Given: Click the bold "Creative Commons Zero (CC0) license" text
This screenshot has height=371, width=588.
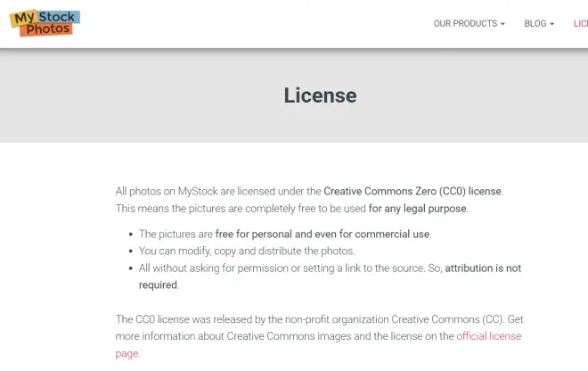Looking at the screenshot, I should tap(412, 191).
